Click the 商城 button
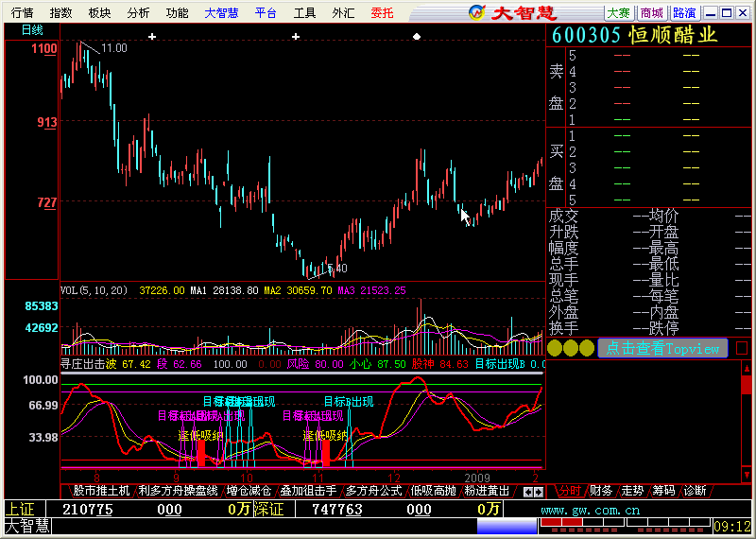Image resolution: width=756 pixels, height=539 pixels. pyautogui.click(x=652, y=13)
